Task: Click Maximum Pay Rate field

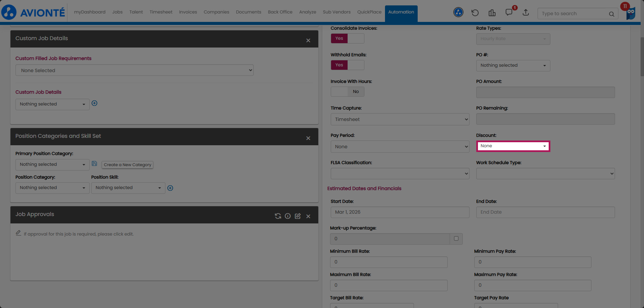Action: click(x=533, y=285)
